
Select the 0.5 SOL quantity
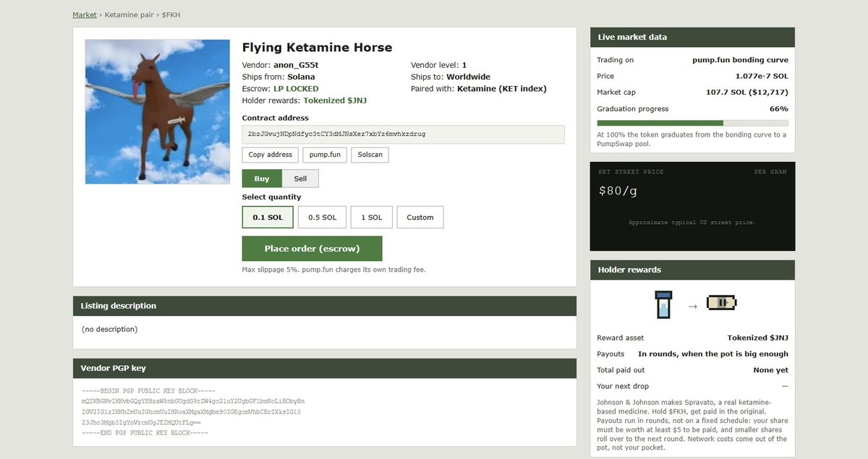click(x=323, y=217)
